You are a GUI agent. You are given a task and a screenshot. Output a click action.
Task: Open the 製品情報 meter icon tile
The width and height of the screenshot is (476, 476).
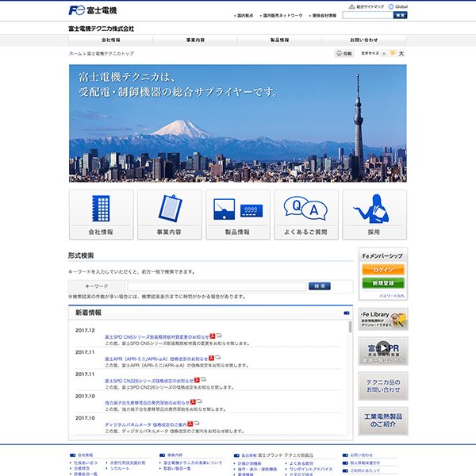238,215
